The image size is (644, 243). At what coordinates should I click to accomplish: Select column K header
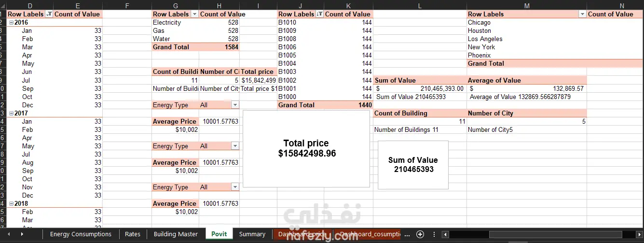[x=348, y=5]
